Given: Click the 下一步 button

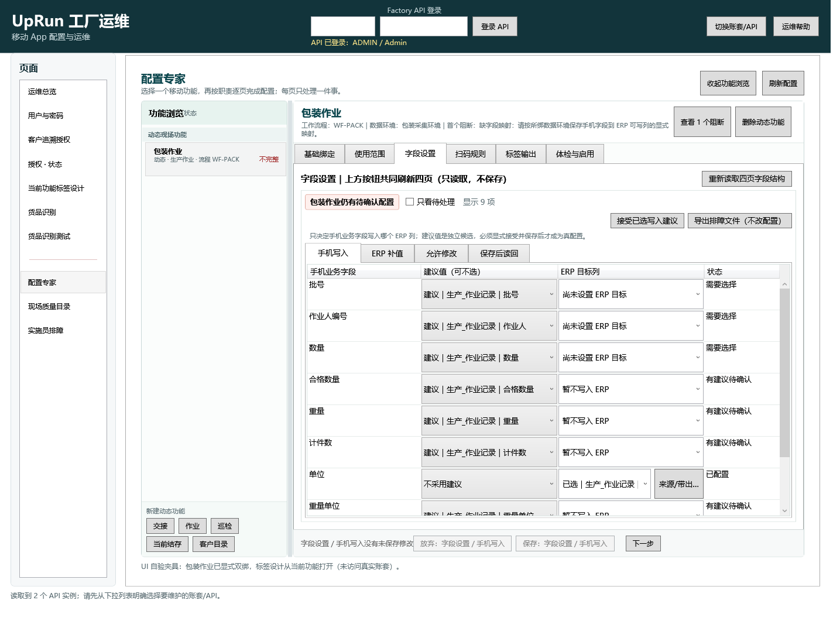Looking at the screenshot, I should pyautogui.click(x=643, y=543).
